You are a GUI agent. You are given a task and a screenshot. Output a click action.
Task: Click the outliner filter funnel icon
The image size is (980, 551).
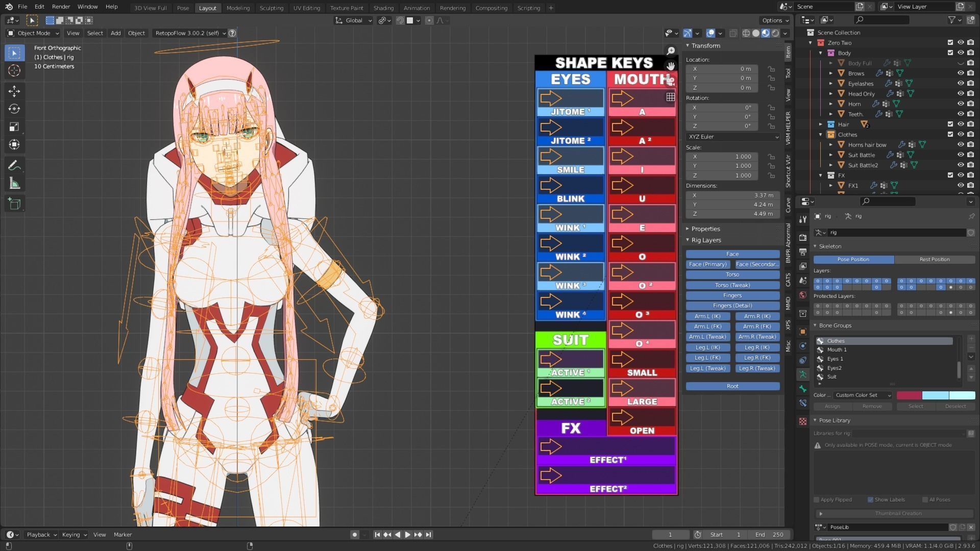click(952, 20)
